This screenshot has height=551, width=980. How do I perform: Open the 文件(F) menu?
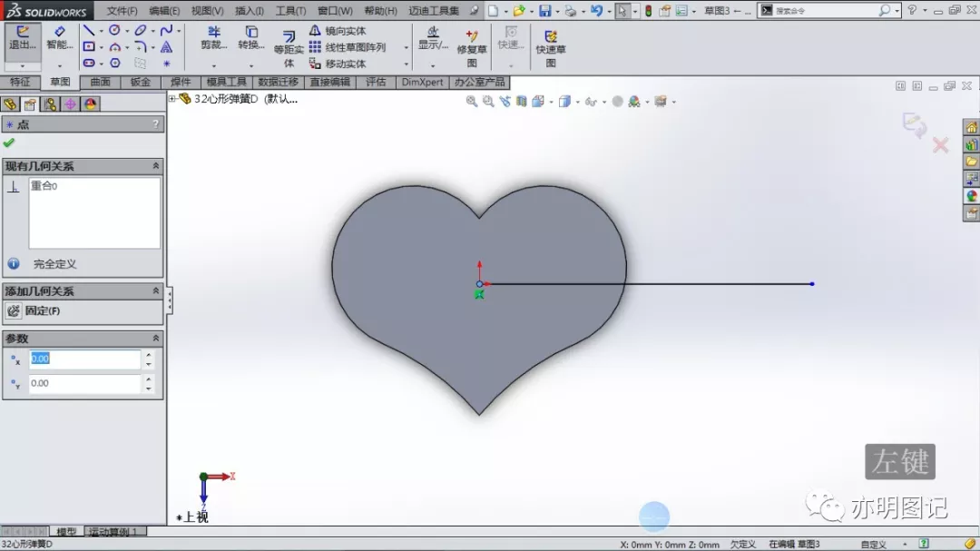(122, 11)
